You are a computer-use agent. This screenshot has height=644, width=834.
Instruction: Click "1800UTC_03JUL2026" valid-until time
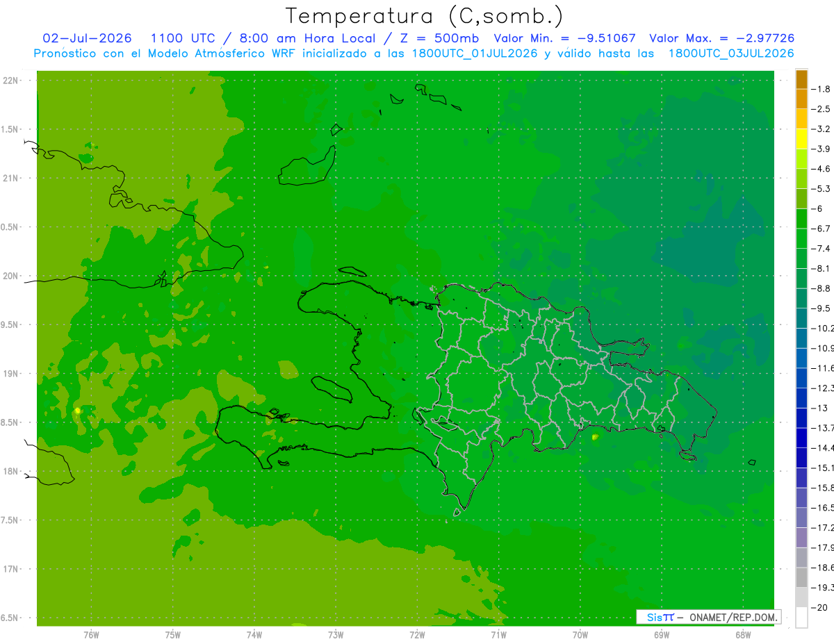click(731, 53)
